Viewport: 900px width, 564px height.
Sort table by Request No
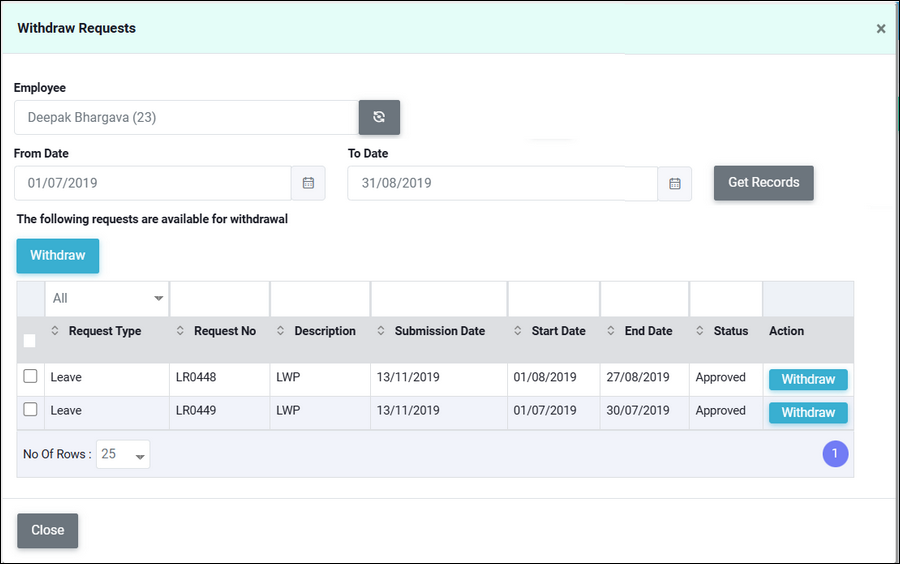180,331
